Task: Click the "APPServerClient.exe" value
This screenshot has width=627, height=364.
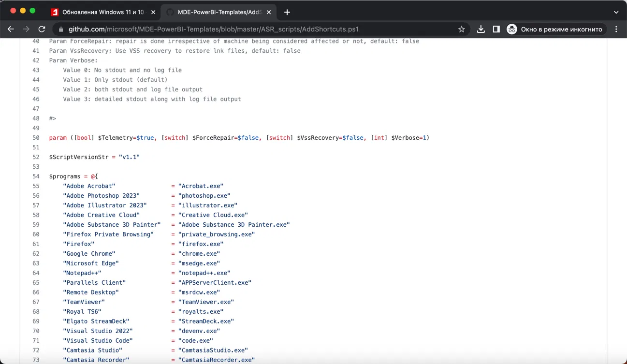Action: click(x=215, y=283)
